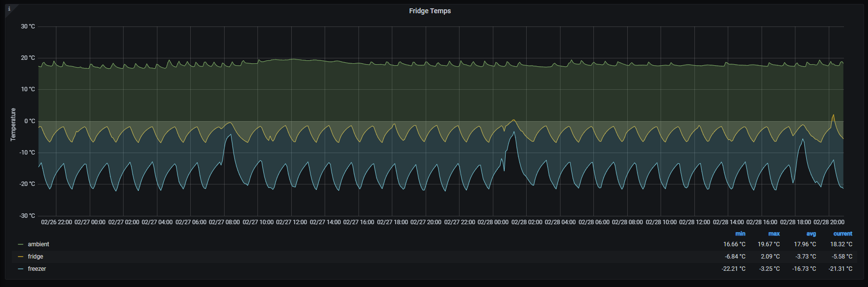
Task: Click the 02/26 22:00 time axis label
Action: 56,222
